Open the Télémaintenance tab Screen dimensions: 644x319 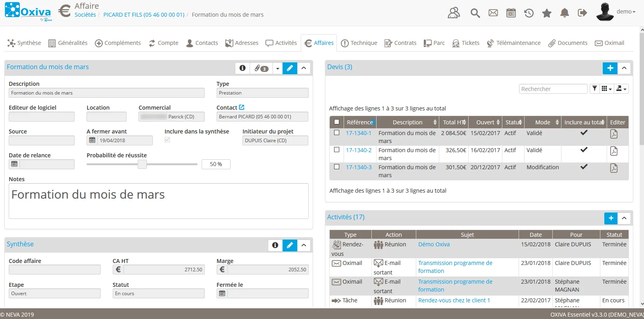point(514,43)
